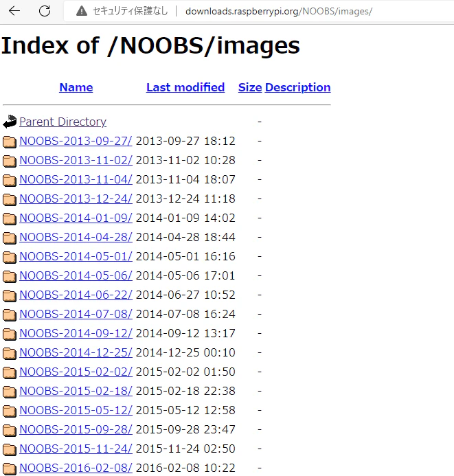Click folder icon beside NOOBS-2015-11-24
The image size is (454, 476).
coord(10,449)
